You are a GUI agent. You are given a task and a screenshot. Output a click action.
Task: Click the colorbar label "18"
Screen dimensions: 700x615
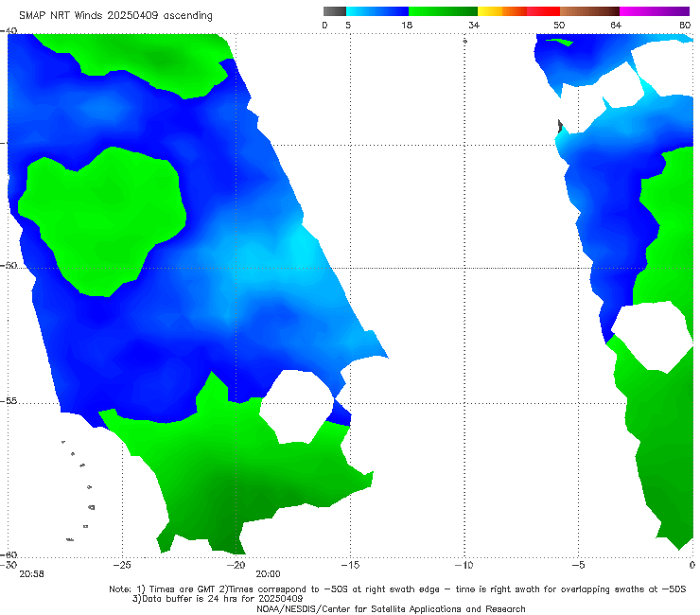click(x=407, y=26)
